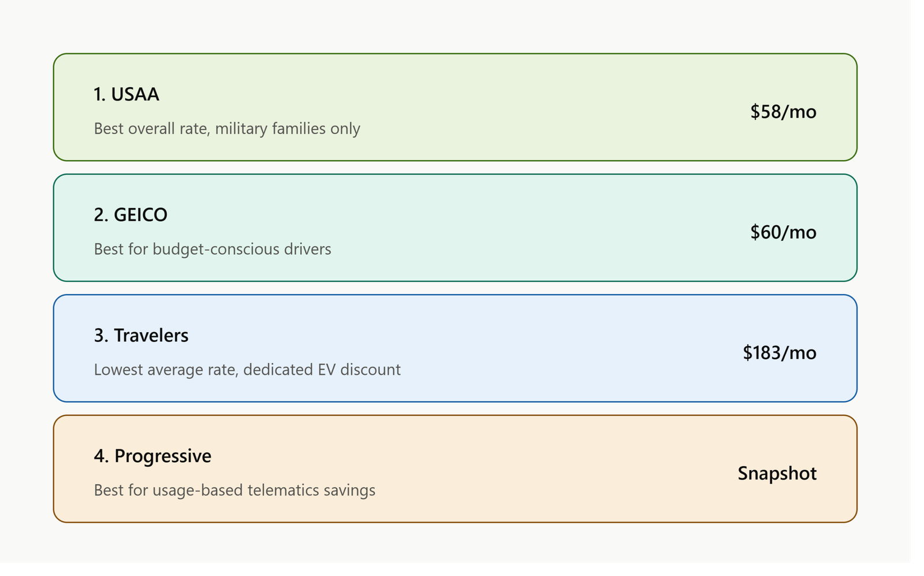Click the Snapshot label on Progressive
This screenshot has width=924, height=576.
(777, 474)
